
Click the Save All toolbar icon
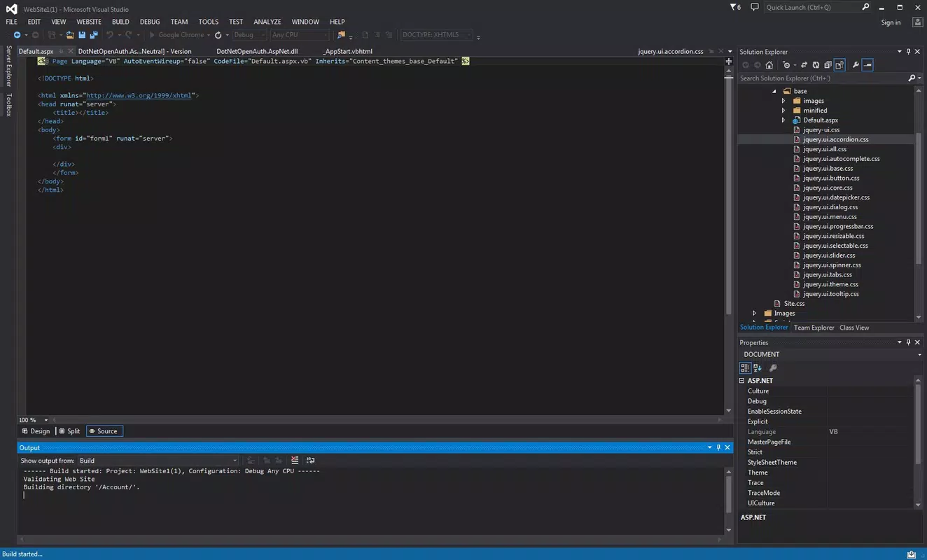click(94, 35)
